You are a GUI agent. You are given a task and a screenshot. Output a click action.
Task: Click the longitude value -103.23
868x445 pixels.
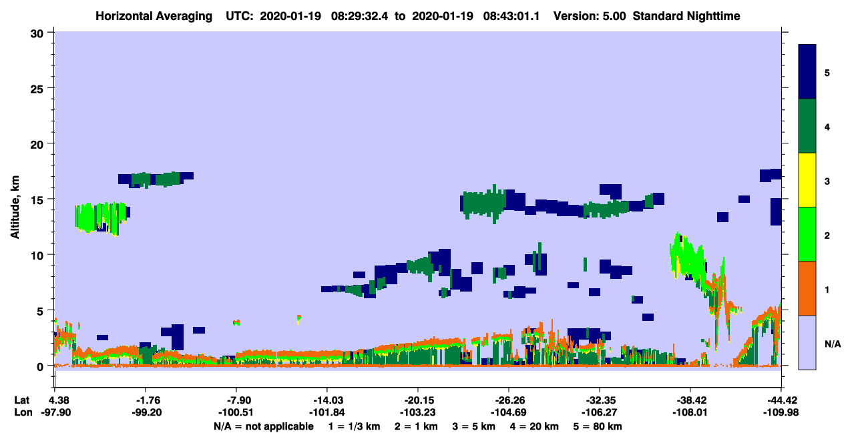418,413
